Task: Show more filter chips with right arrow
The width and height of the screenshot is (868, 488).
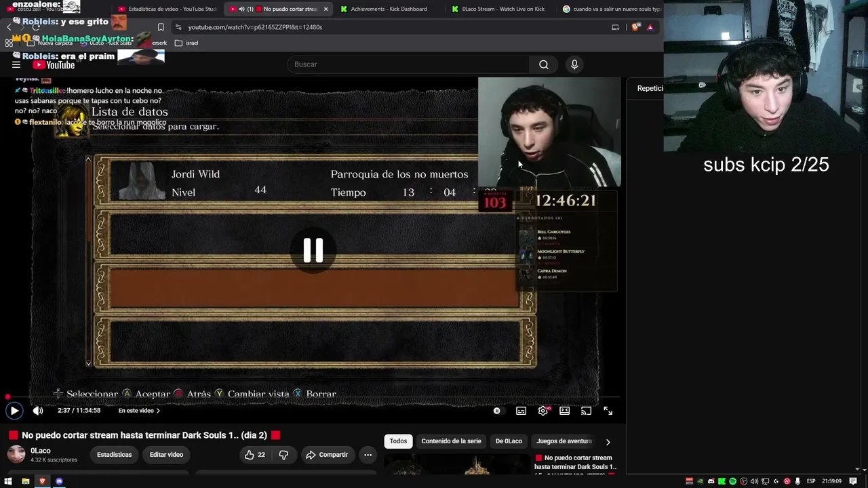Action: point(608,442)
